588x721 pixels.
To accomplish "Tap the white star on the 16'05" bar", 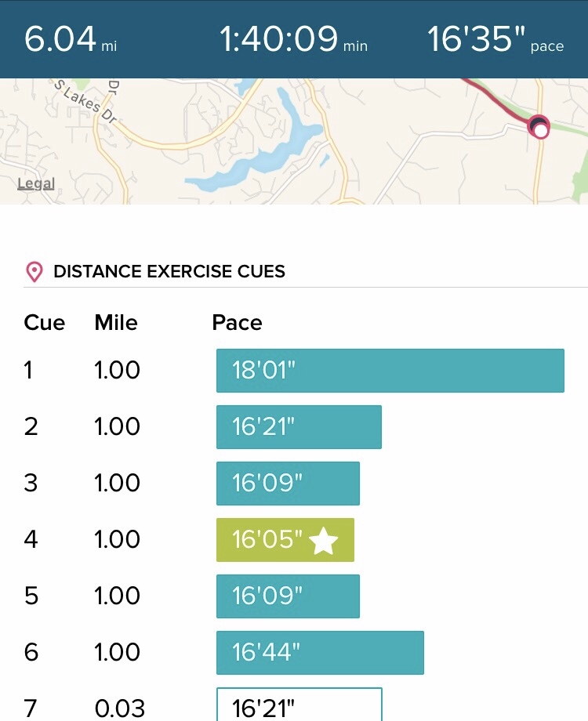I will point(324,540).
